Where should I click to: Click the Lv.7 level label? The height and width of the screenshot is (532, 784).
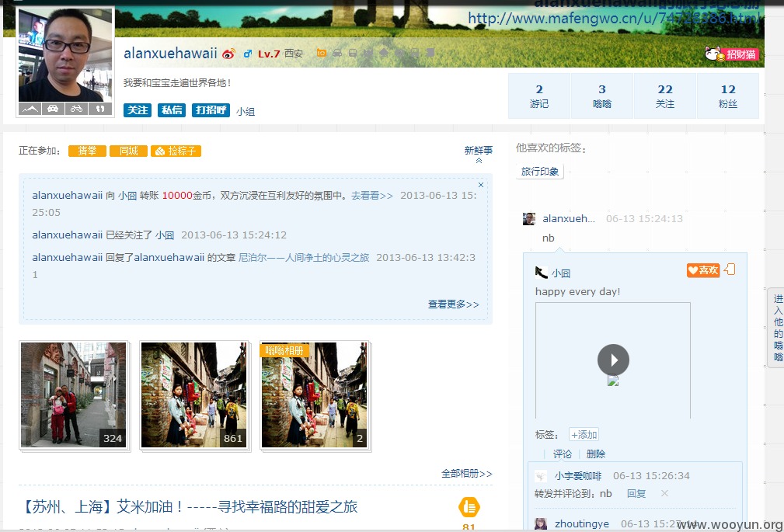[269, 54]
